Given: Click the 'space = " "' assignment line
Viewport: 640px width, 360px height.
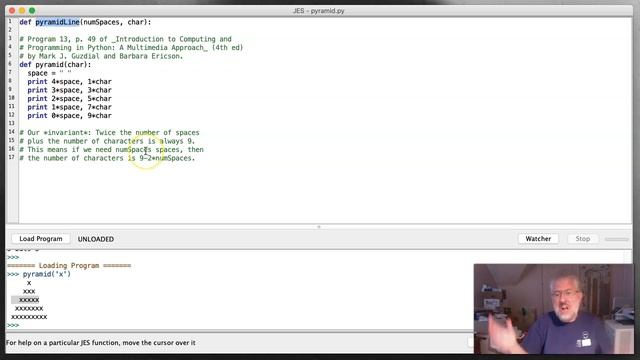Looking at the screenshot, I should [49, 73].
